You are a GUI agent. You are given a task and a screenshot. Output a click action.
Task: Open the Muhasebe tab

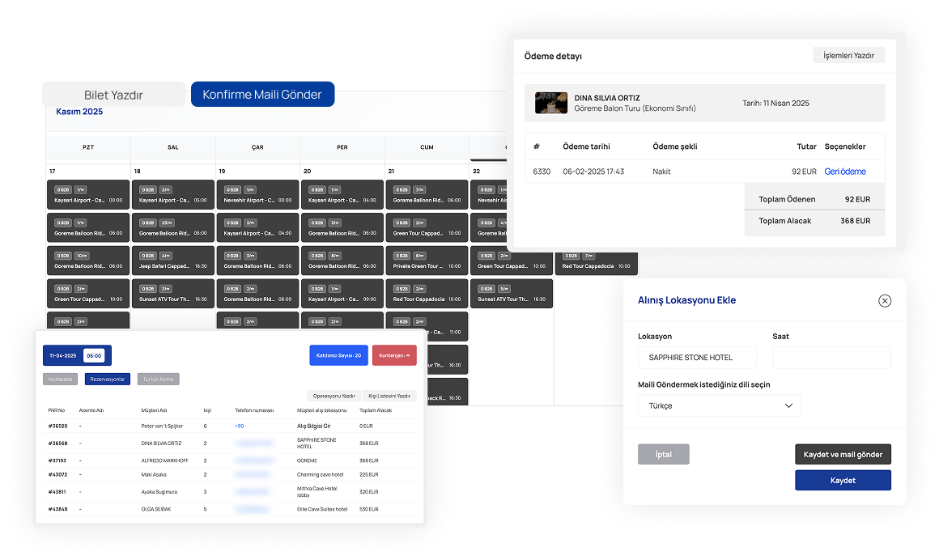coord(61,379)
